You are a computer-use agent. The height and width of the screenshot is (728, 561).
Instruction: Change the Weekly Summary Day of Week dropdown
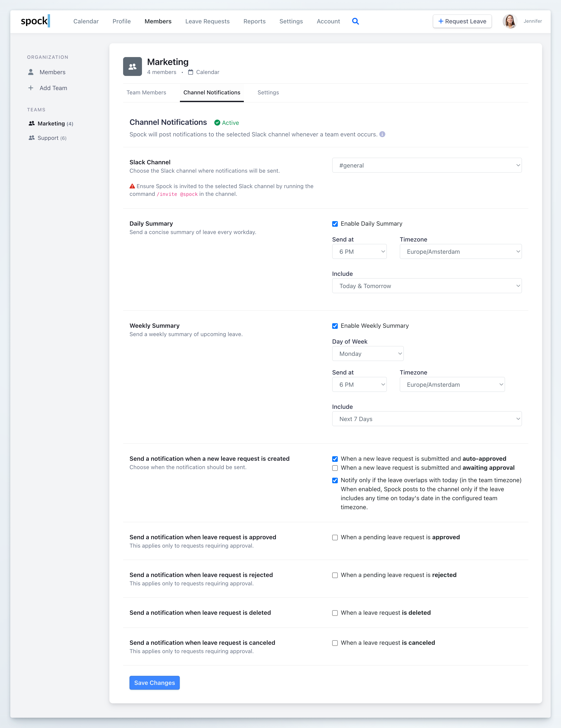368,353
